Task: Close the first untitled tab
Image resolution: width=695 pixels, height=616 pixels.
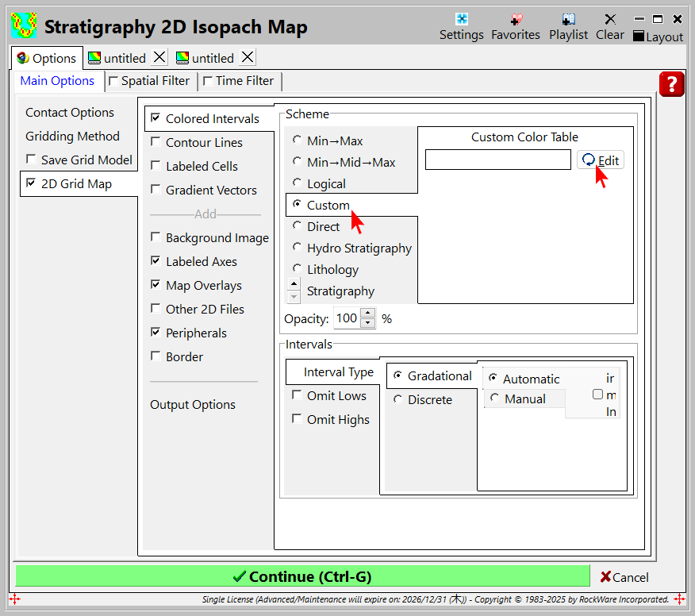Action: [159, 57]
